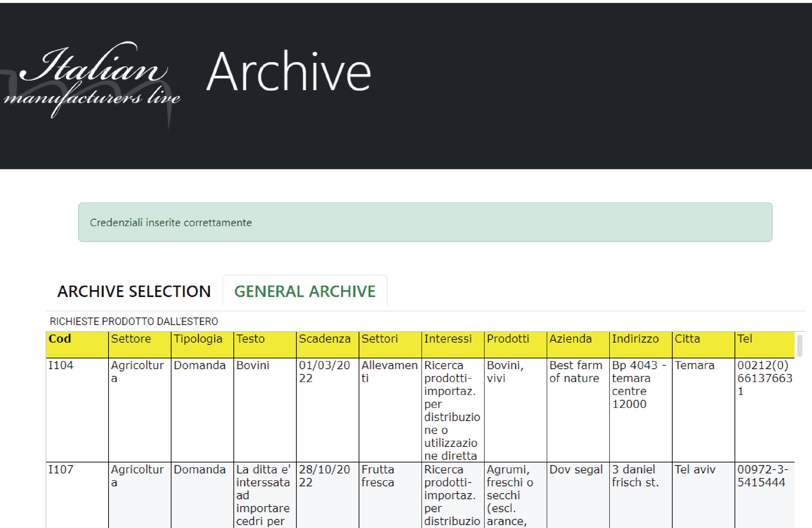The width and height of the screenshot is (812, 528).
Task: Click the Azienda column header
Action: coord(578,345)
